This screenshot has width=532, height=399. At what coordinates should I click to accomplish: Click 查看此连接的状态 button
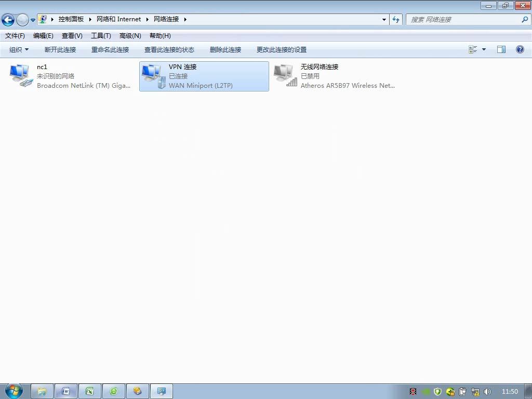169,50
